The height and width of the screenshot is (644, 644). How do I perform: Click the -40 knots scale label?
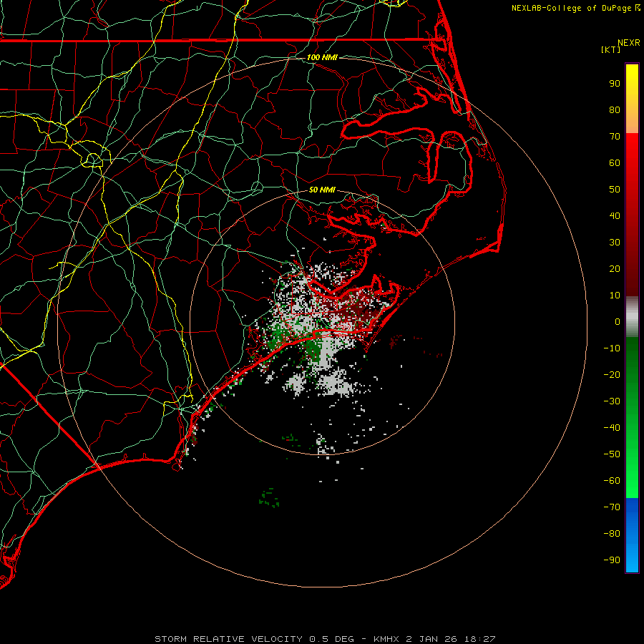[612, 428]
